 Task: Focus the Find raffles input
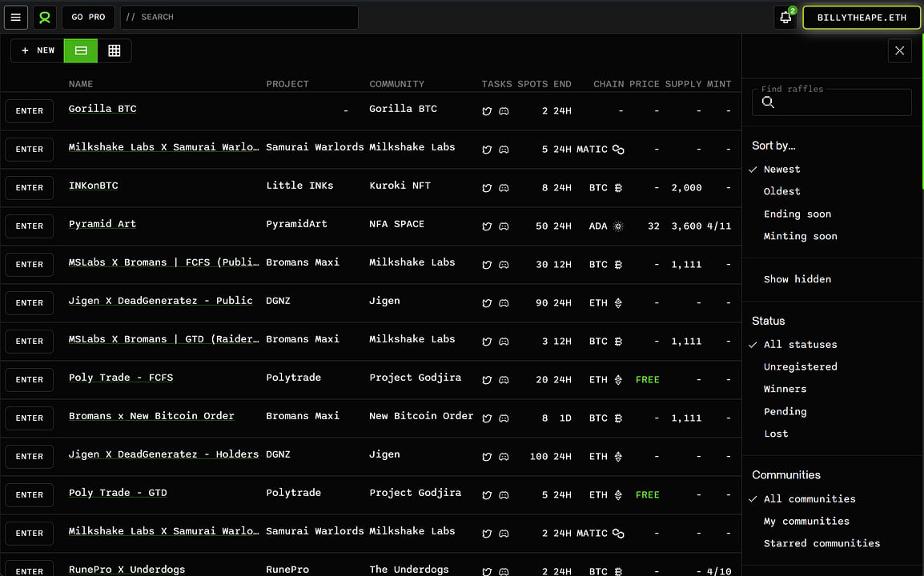click(831, 102)
